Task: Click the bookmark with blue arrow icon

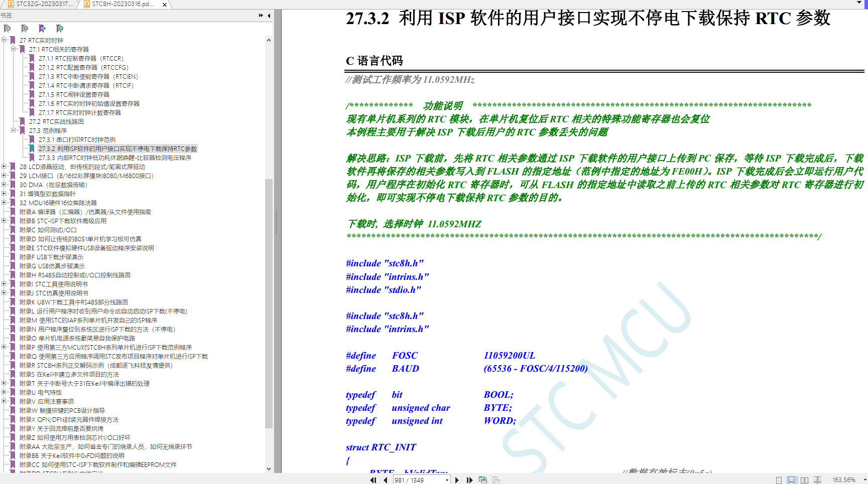Action: coord(42,29)
